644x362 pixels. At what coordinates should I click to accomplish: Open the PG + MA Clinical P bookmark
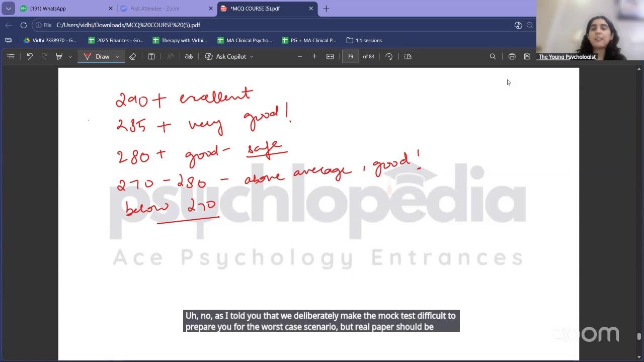tap(309, 40)
